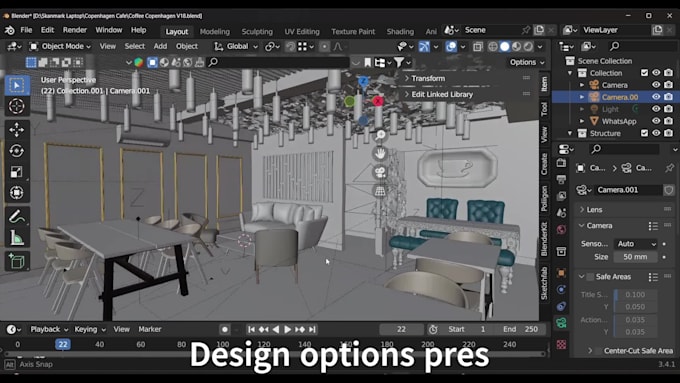Viewport: 680px width, 383px height.
Task: Hide Camera.00 in the outliner
Action: (x=656, y=97)
